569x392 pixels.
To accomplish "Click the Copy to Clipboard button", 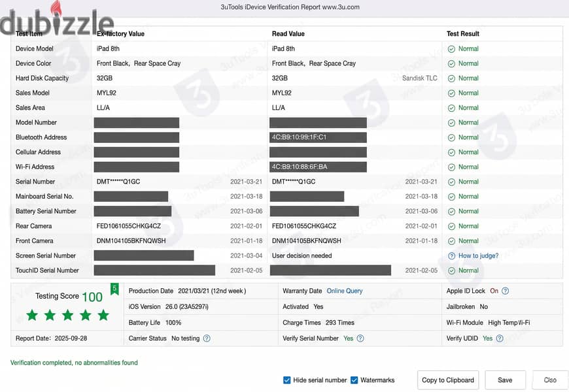I will [x=448, y=380].
